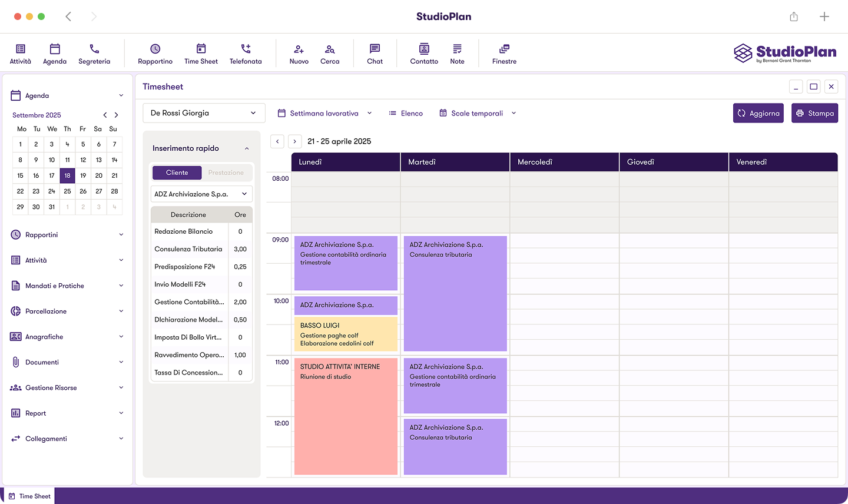The width and height of the screenshot is (848, 504).
Task: Select the Prestazione toggle tab
Action: pos(226,173)
